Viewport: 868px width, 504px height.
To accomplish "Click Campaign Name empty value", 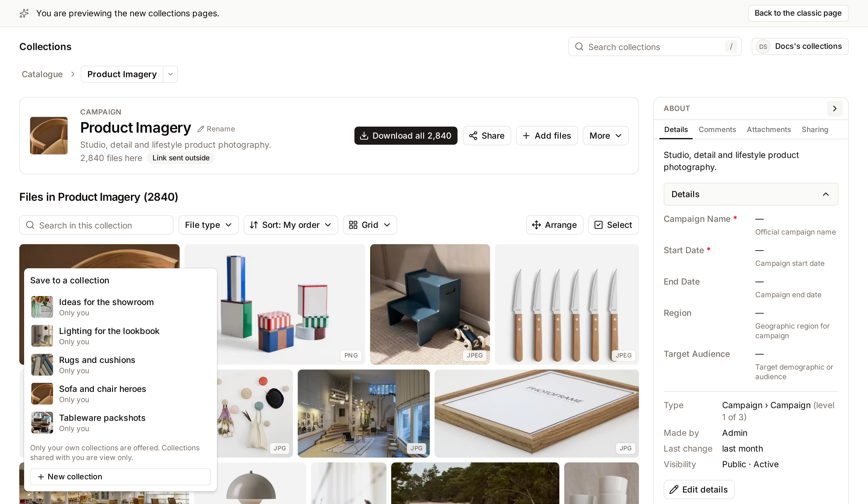I will tap(759, 219).
